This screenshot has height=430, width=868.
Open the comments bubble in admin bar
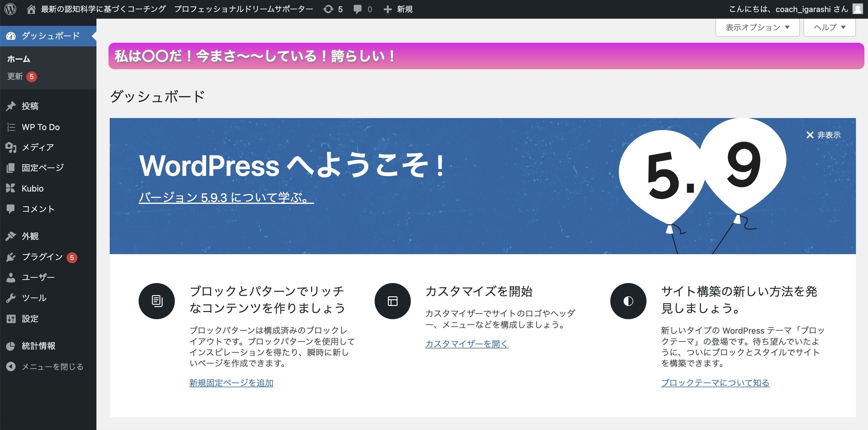pos(357,9)
